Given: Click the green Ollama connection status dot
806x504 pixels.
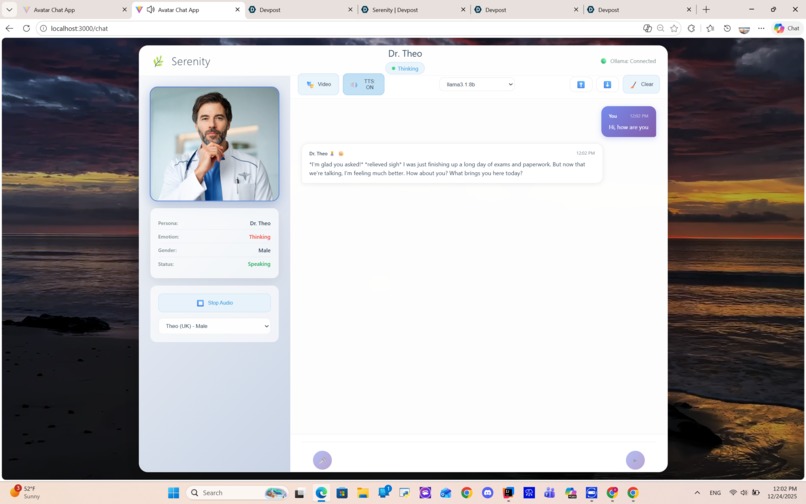Looking at the screenshot, I should pyautogui.click(x=603, y=61).
